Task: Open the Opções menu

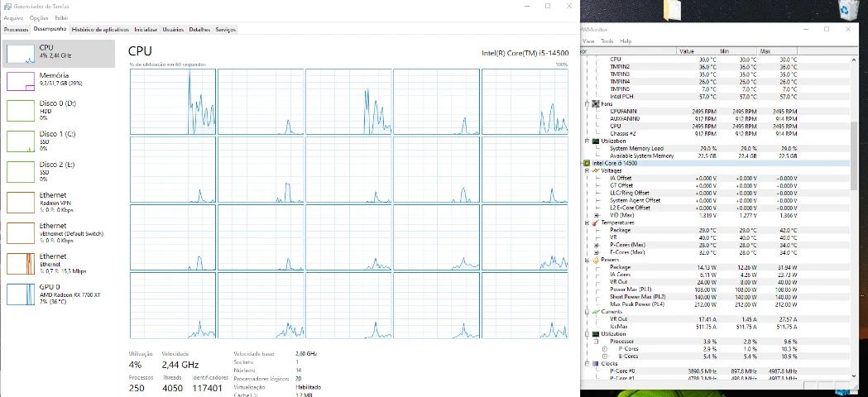Action: point(39,18)
